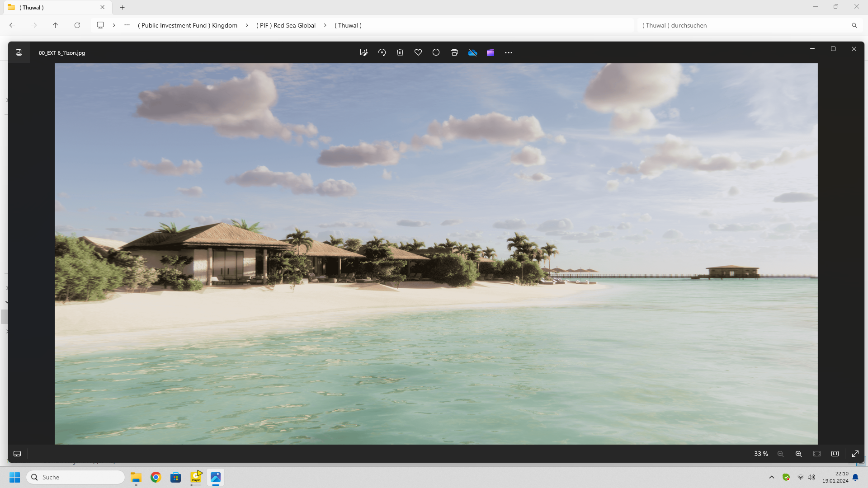Click green security shield tray icon

786,477
